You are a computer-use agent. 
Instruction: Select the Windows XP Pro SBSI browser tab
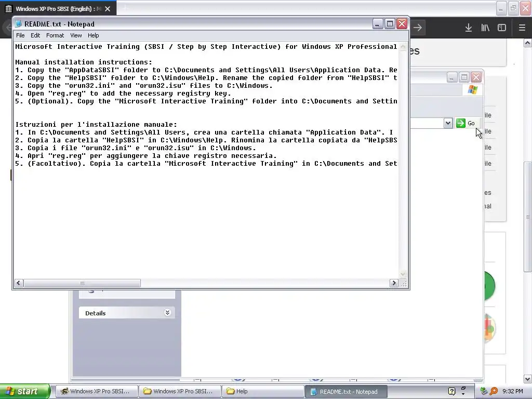(x=58, y=9)
